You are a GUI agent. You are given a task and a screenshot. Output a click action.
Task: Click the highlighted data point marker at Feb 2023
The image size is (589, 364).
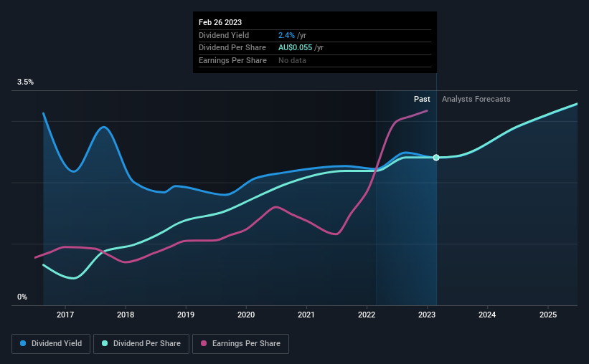(436, 158)
